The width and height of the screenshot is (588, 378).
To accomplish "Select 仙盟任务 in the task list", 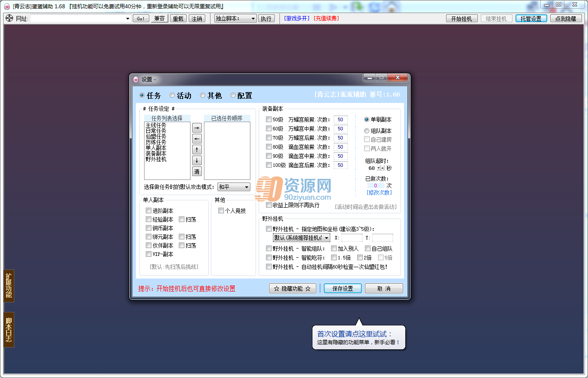I will click(156, 136).
